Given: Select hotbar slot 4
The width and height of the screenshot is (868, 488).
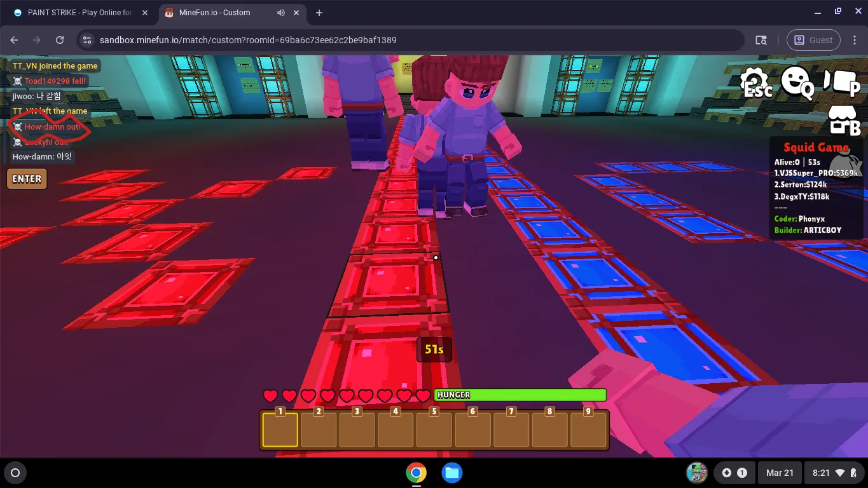Looking at the screenshot, I should point(396,429).
